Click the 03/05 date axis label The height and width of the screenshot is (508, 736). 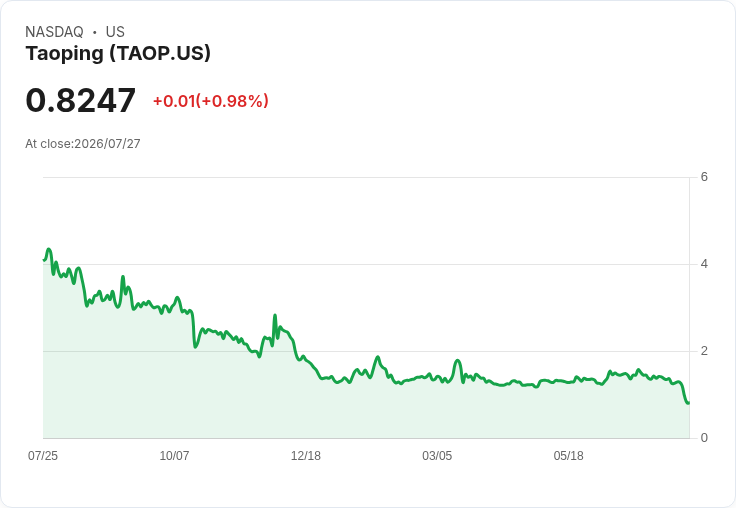coord(437,456)
